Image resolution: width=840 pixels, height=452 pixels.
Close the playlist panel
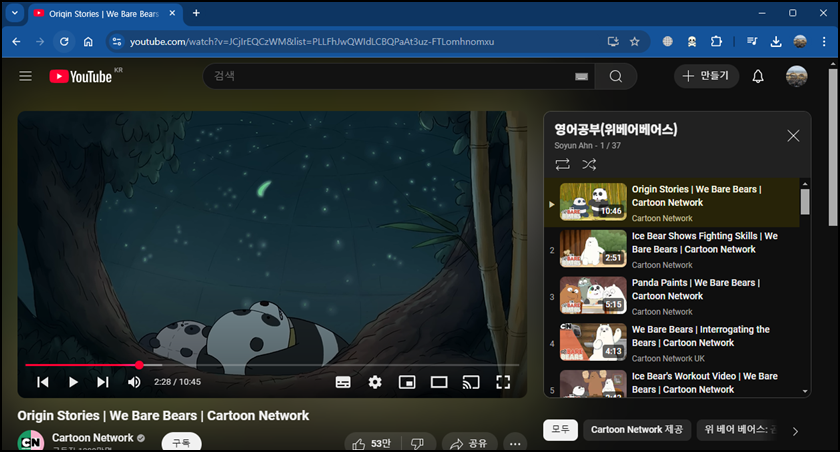[x=793, y=136]
